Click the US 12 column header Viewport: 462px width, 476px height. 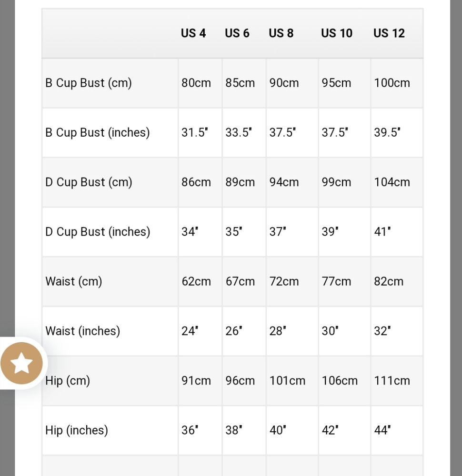click(389, 33)
